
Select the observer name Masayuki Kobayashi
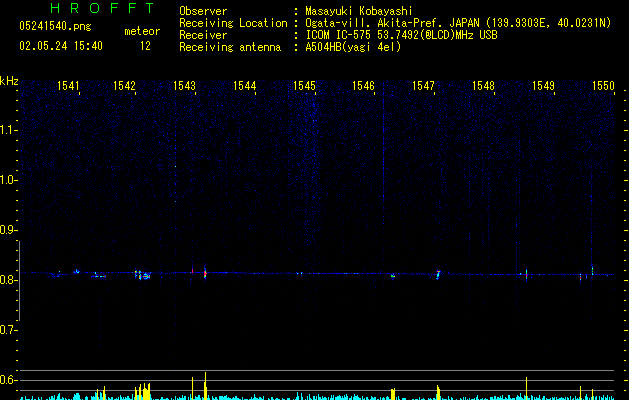[x=359, y=11]
